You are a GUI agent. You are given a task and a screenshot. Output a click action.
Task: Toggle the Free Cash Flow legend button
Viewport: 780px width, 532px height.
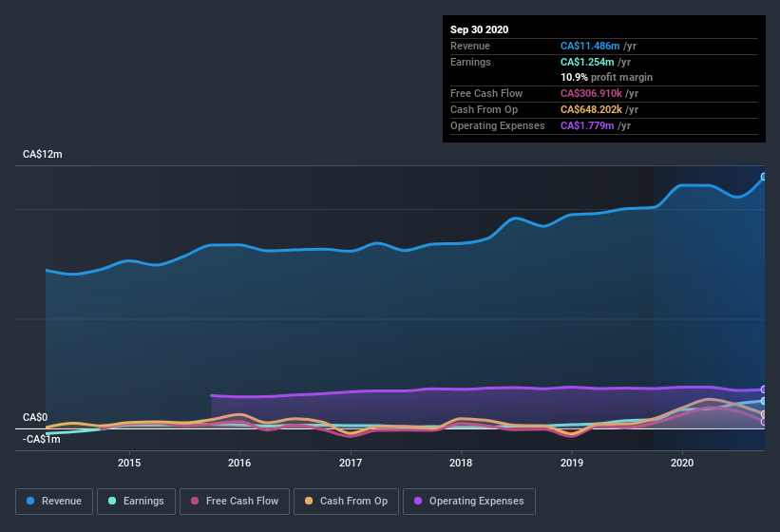pos(235,502)
